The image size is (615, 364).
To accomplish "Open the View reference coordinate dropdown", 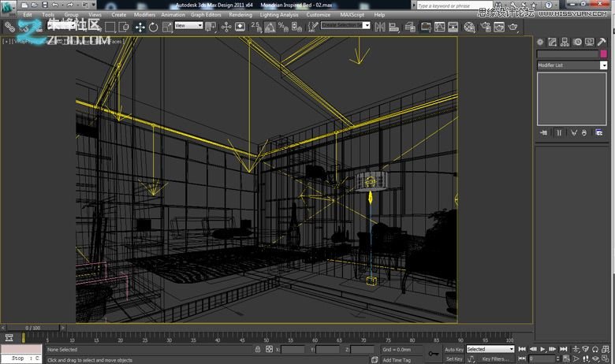I will click(188, 25).
